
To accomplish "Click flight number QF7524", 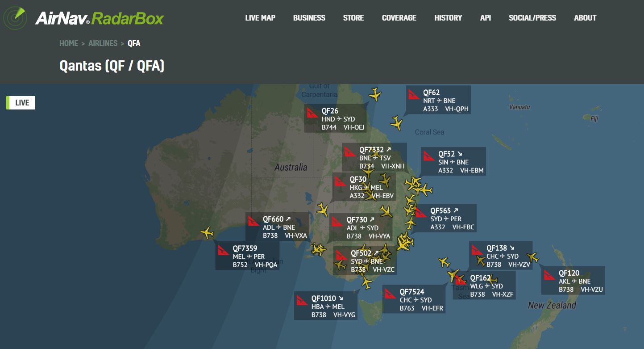I will (x=412, y=292).
